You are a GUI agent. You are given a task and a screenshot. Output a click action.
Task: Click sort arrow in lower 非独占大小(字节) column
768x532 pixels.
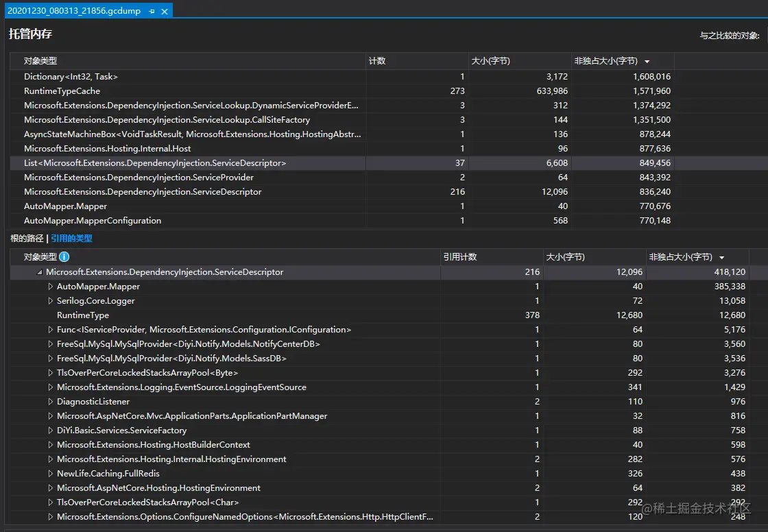click(x=721, y=258)
